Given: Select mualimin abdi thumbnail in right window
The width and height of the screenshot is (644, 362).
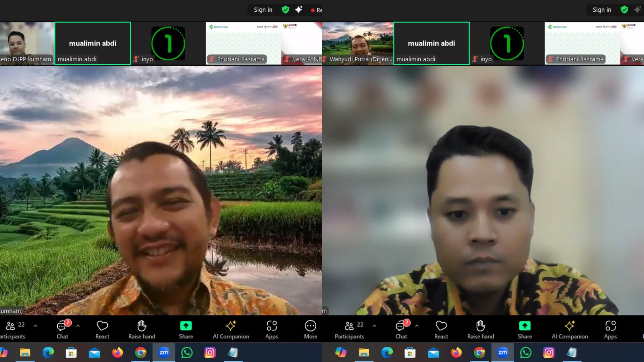Looking at the screenshot, I should coord(431,43).
